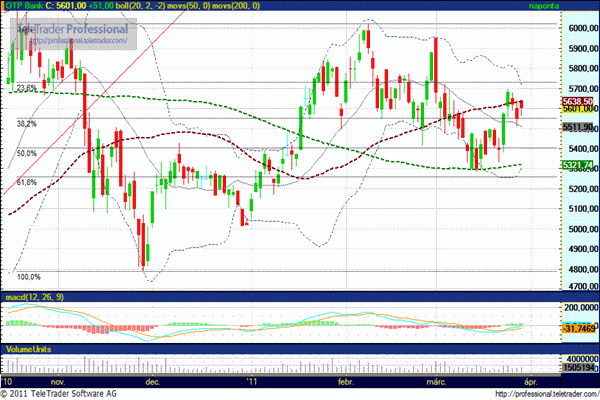Image resolution: width=600 pixels, height=400 pixels.
Task: Click the -31,7469 MACD value tag
Action: pyautogui.click(x=579, y=327)
